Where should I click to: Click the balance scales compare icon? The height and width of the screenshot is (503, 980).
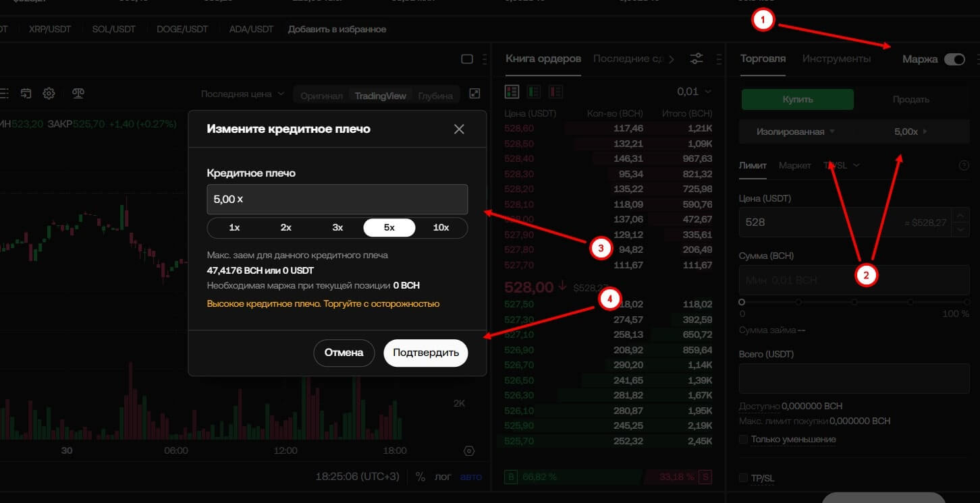click(78, 94)
